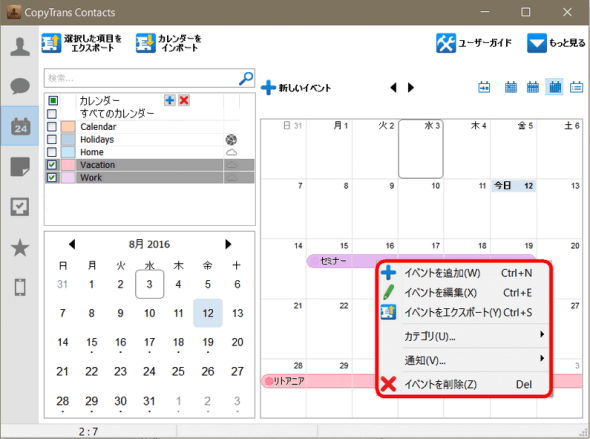Choose イベントを追加(W) from context menu
590x439 pixels.
click(x=464, y=273)
